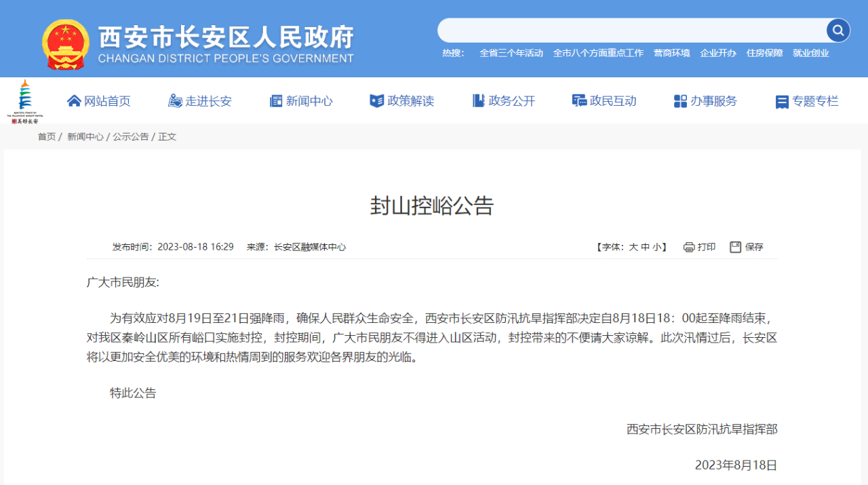Set font size to 小
The height and width of the screenshot is (485, 868).
tap(657, 247)
